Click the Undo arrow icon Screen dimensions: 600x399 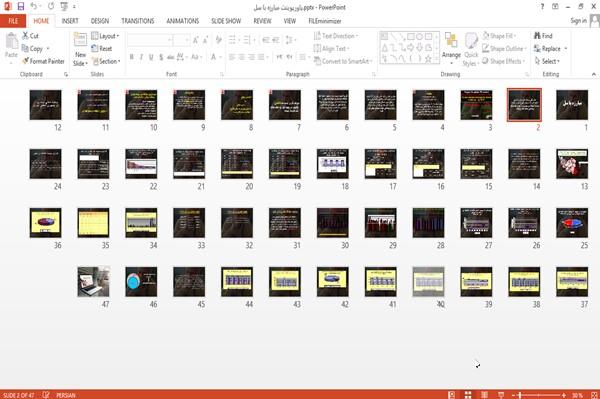(34, 6)
